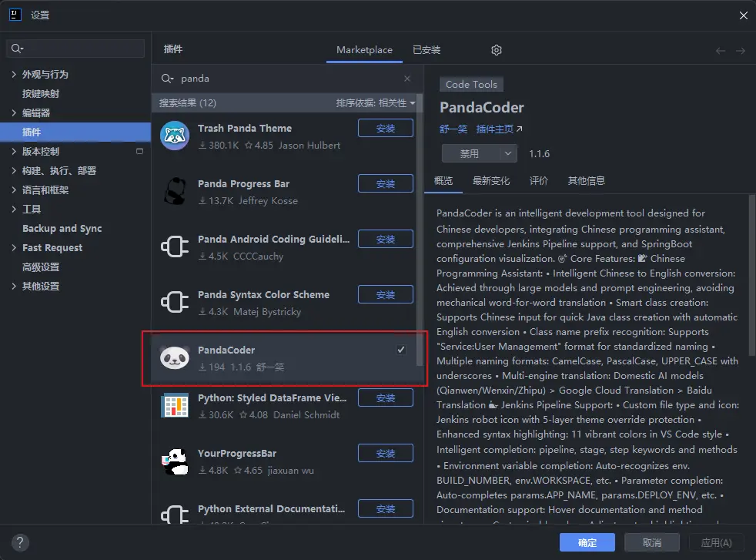The width and height of the screenshot is (756, 560).
Task: Click the plugin list vertical scrollbar
Action: (x=420, y=230)
